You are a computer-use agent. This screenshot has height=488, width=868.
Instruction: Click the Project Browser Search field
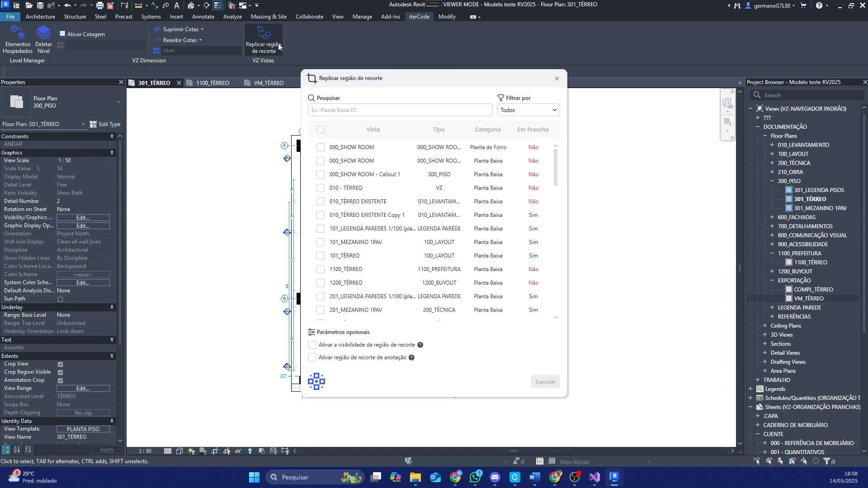[807, 95]
